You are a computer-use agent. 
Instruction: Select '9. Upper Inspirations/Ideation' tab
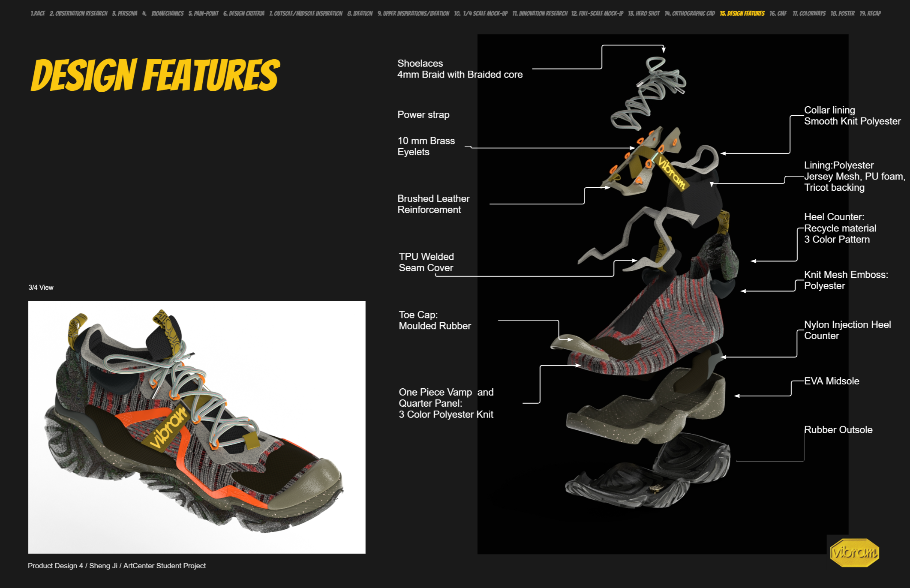point(414,14)
